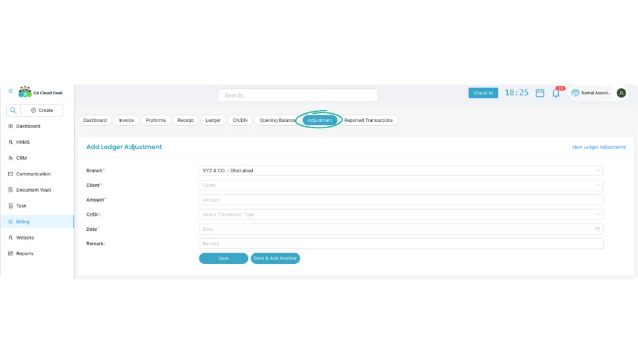Open the Task module

pos(21,205)
